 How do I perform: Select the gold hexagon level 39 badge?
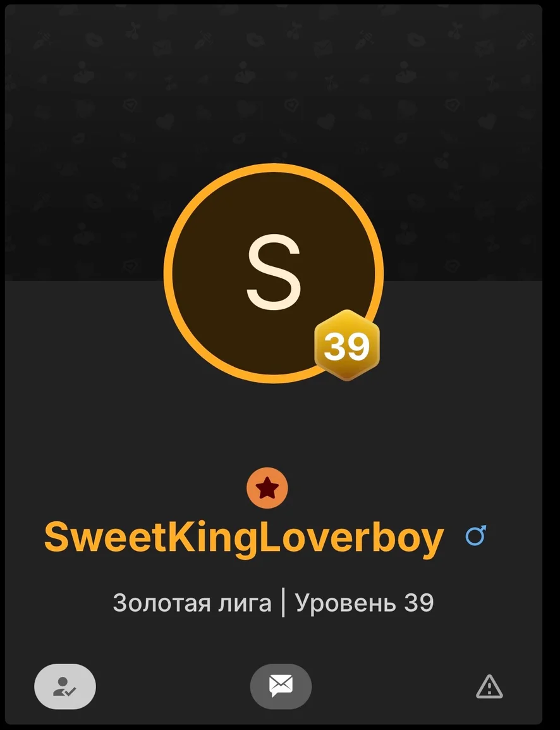347,345
